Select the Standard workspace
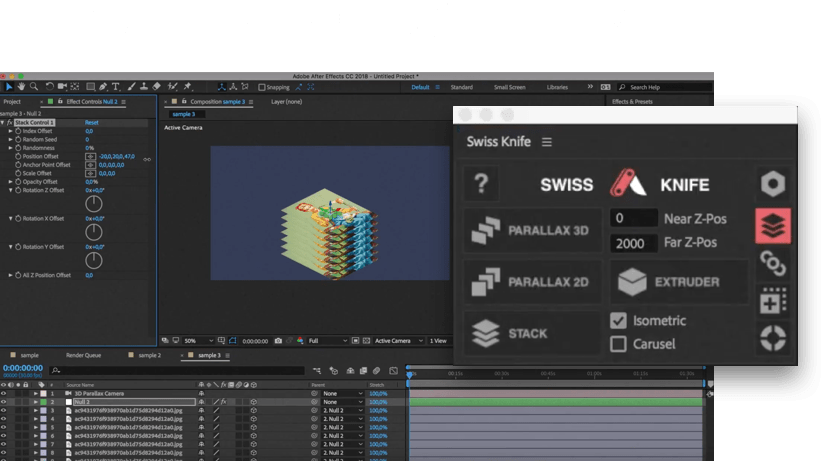 tap(462, 87)
